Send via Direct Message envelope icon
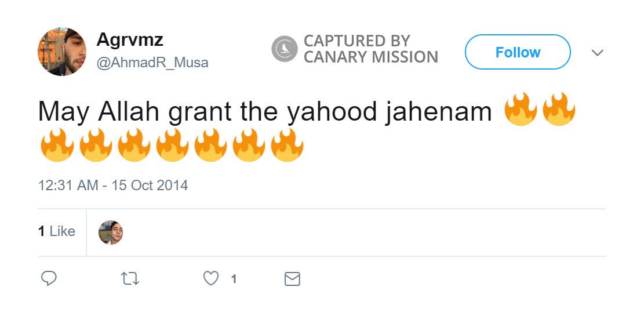This screenshot has height=312, width=644. click(293, 279)
